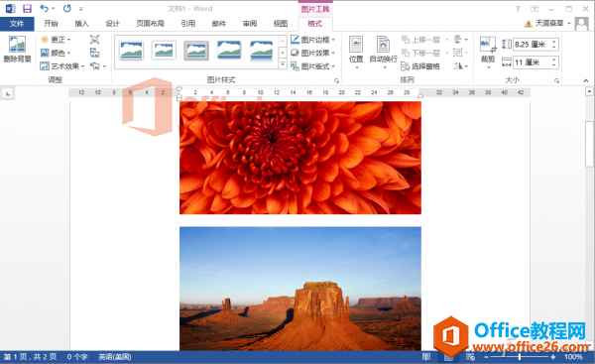Viewport: 595px width, 364px height.
Task: Click the user account avatar picture
Action: (x=581, y=24)
